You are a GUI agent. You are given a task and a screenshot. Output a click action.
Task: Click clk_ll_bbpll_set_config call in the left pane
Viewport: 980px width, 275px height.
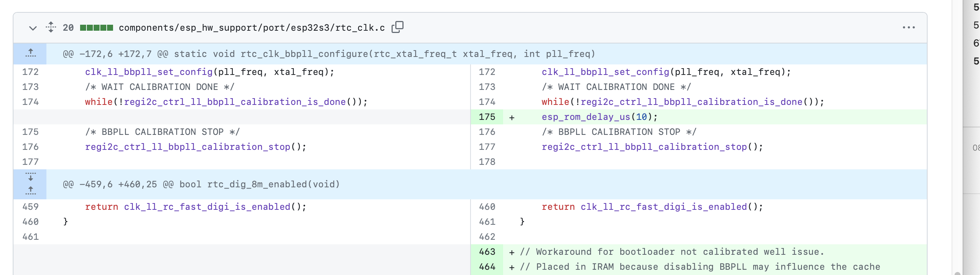pyautogui.click(x=210, y=72)
